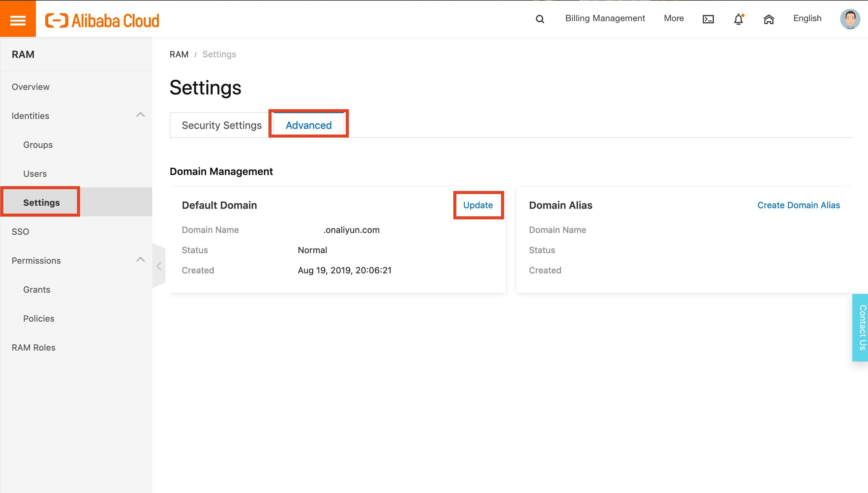The height and width of the screenshot is (493, 868).
Task: Open Groups under Identities
Action: (x=38, y=145)
